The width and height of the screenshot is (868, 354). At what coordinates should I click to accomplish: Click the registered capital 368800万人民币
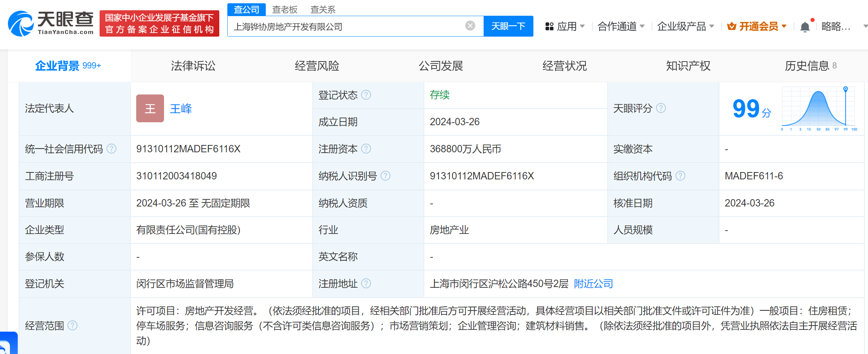[x=465, y=149]
